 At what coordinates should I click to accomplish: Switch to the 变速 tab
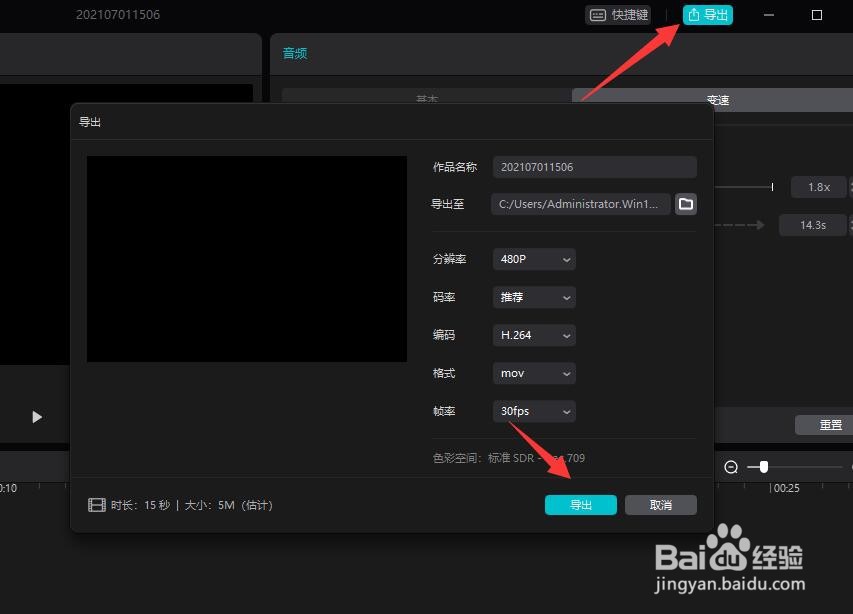(x=717, y=100)
